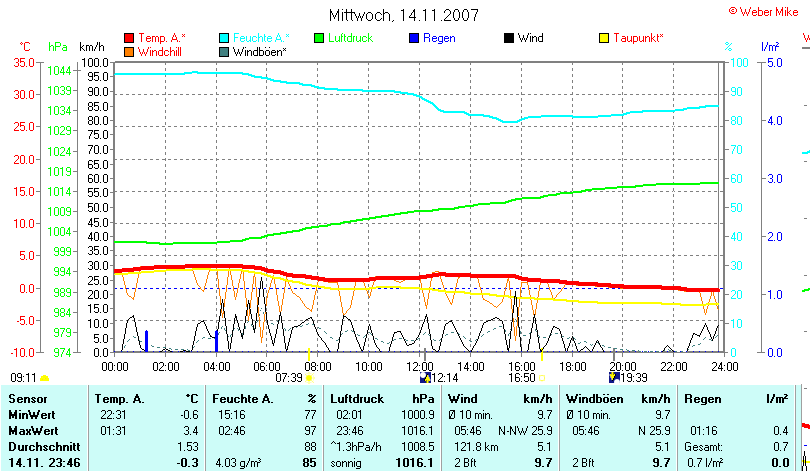
Task: Click the rain total 0.7 l/m²
Action: (x=705, y=463)
